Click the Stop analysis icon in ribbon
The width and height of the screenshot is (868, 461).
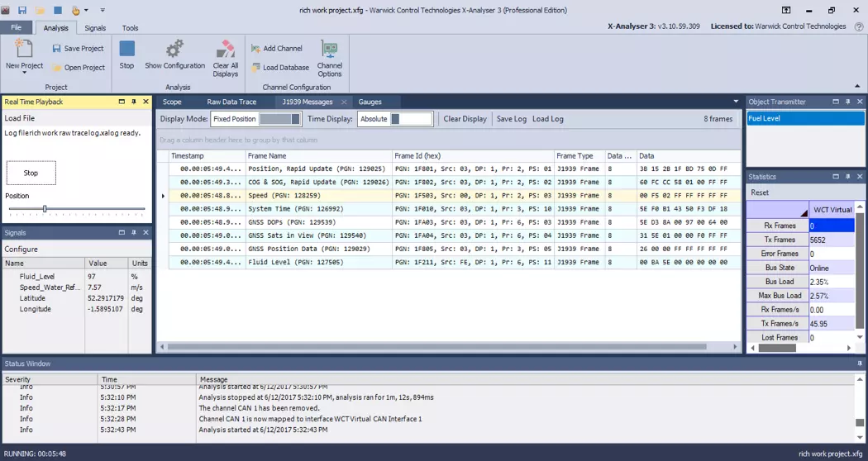(126, 50)
